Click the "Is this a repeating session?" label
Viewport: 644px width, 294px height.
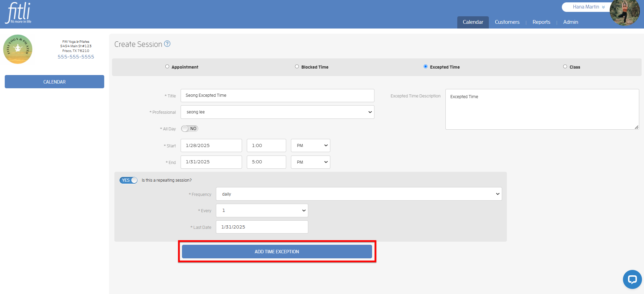pyautogui.click(x=167, y=180)
